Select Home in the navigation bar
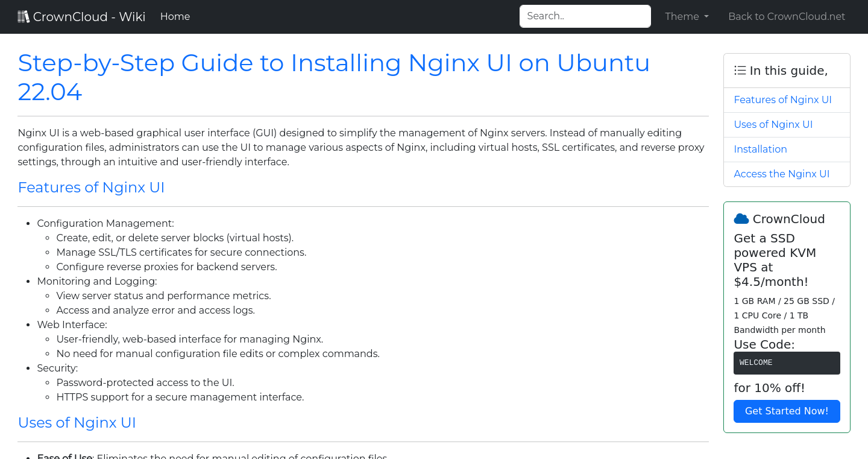Viewport: 868px width, 459px height. point(175,16)
